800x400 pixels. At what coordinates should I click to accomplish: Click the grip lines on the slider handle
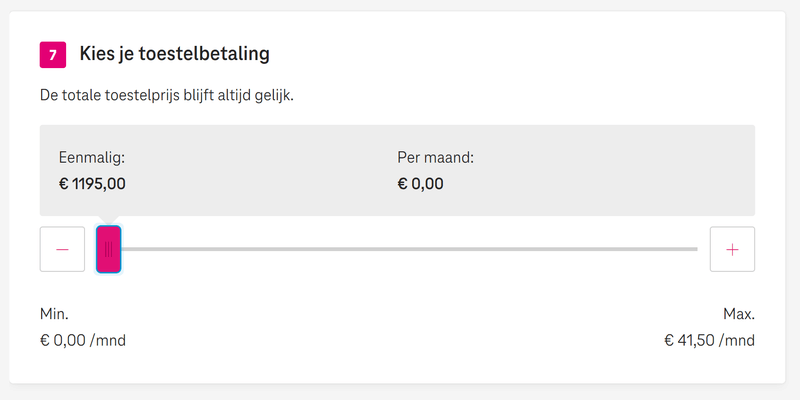pyautogui.click(x=108, y=249)
